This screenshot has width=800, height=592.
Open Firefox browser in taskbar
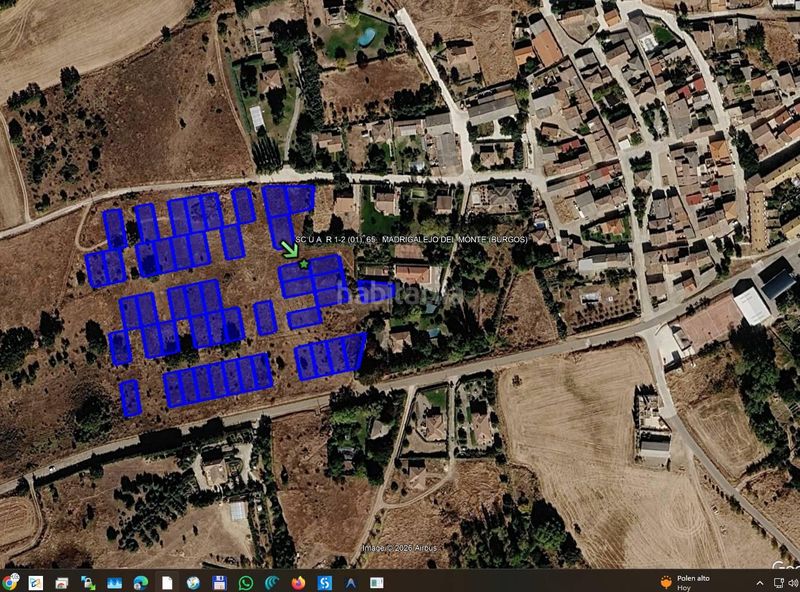298,583
